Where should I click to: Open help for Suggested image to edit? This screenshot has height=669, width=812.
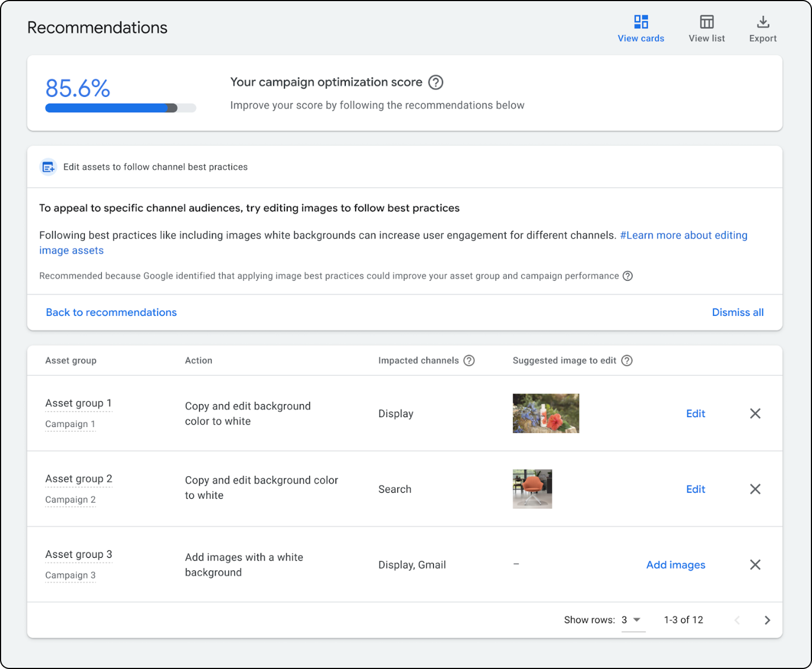[x=627, y=360]
